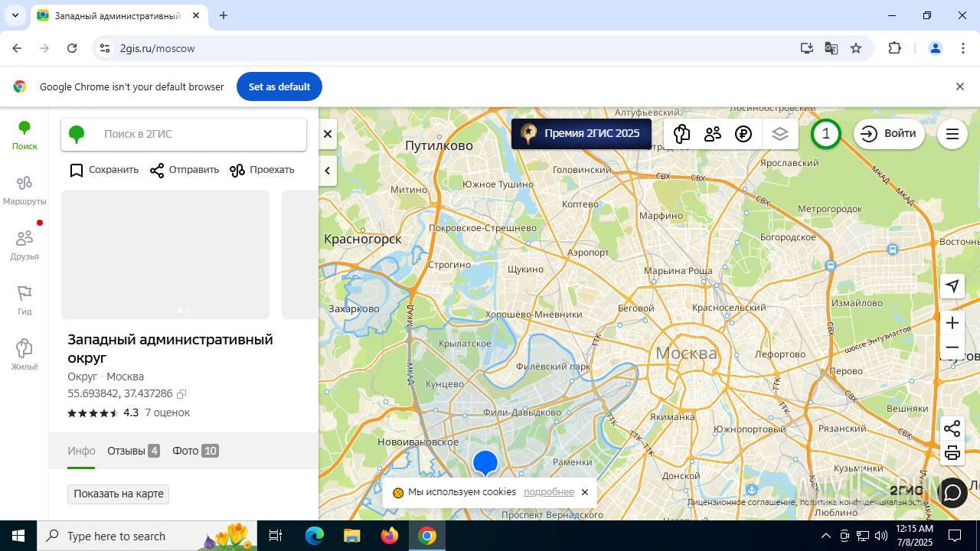Image resolution: width=980 pixels, height=551 pixels.
Task: Locate me with the geolocation arrow
Action: click(x=952, y=286)
